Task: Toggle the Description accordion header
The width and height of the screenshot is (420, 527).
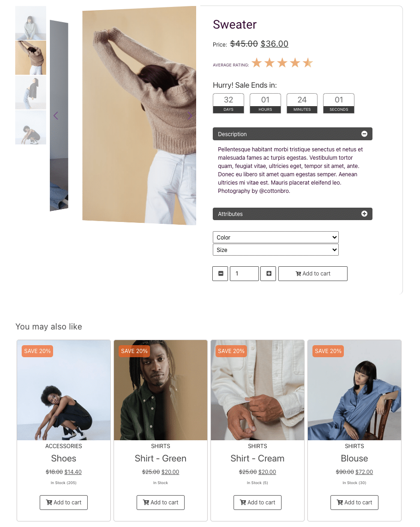Action: (x=292, y=134)
